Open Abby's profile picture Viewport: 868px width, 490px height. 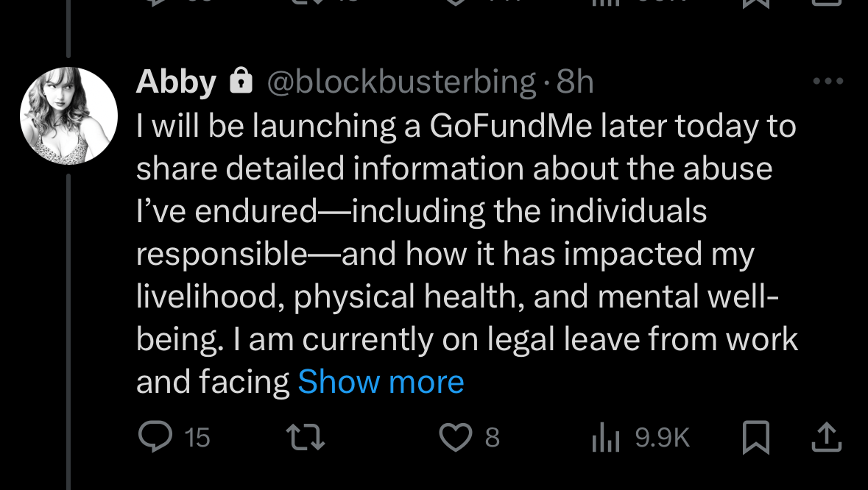68,116
